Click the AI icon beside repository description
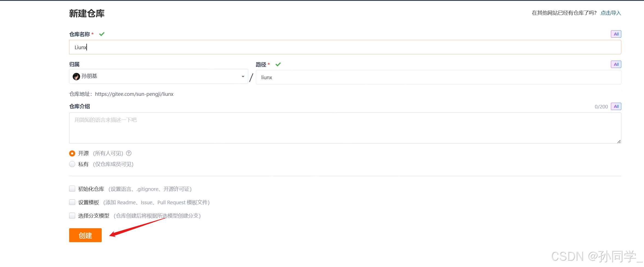This screenshot has height=267, width=644. pos(616,106)
